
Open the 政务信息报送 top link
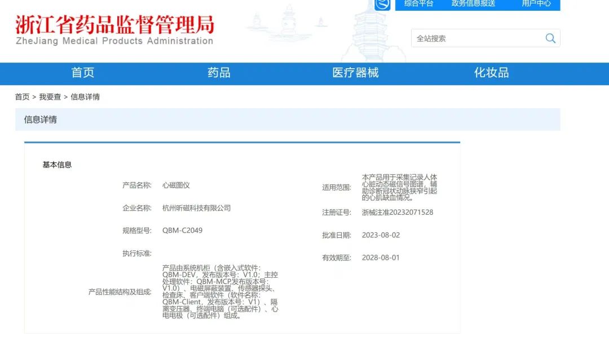pyautogui.click(x=473, y=3)
